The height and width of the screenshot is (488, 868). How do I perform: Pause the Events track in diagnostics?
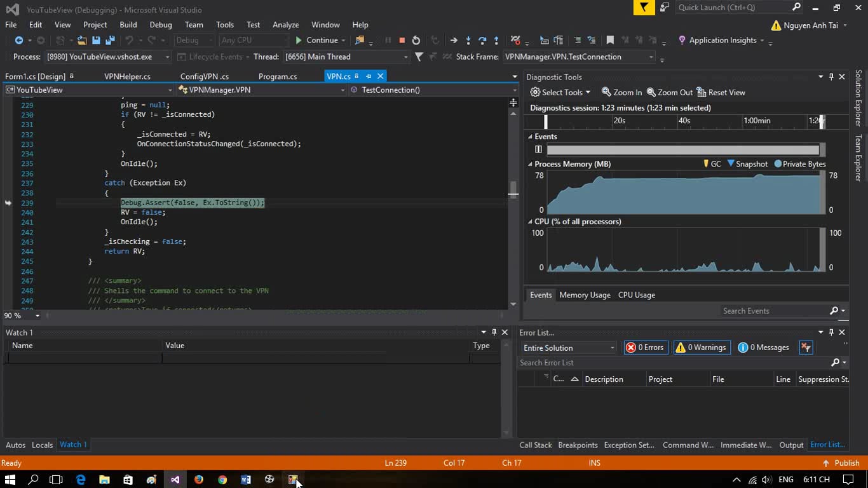click(x=538, y=149)
